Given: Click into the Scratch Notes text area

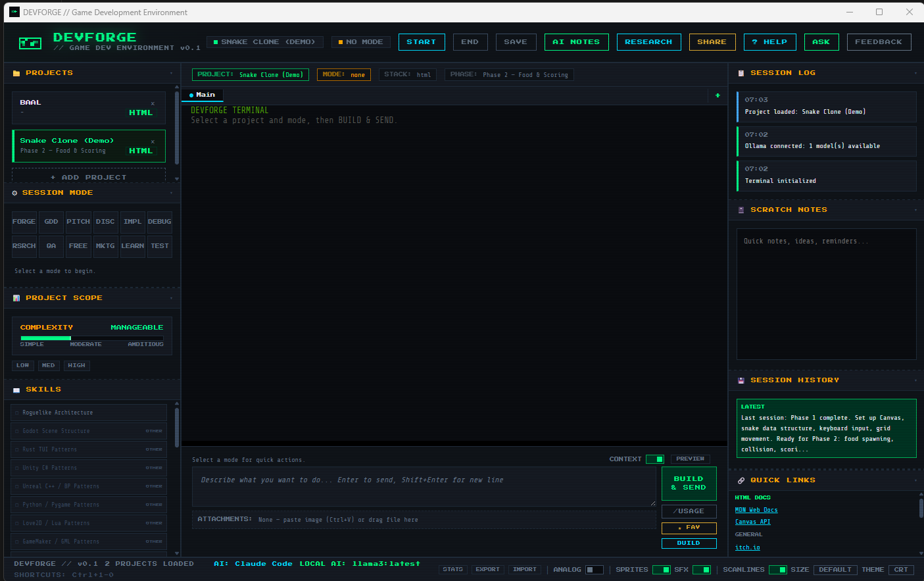Looking at the screenshot, I should 827,294.
